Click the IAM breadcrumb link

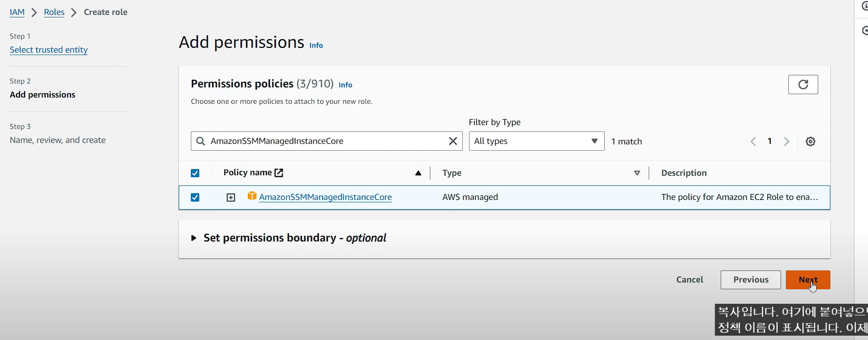pyautogui.click(x=17, y=12)
